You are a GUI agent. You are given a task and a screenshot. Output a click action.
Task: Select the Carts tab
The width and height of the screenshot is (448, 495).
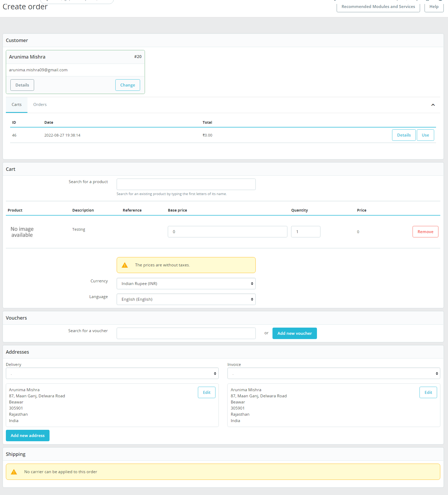click(x=17, y=105)
